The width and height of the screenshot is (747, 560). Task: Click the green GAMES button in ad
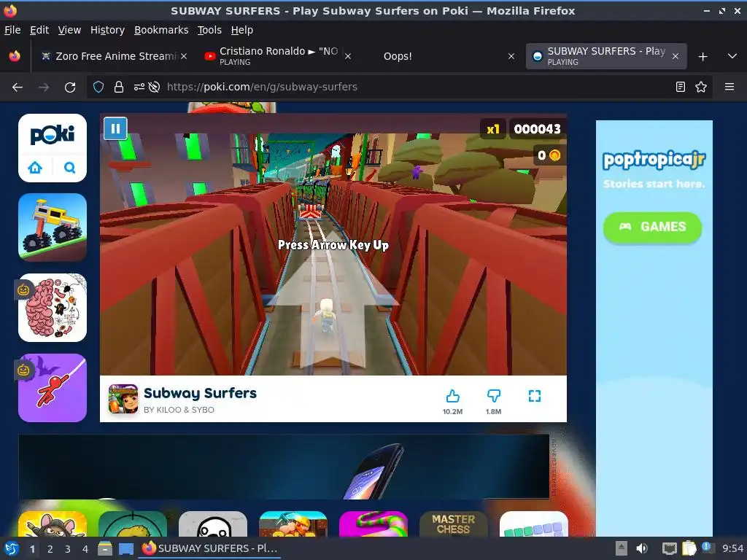[652, 227]
